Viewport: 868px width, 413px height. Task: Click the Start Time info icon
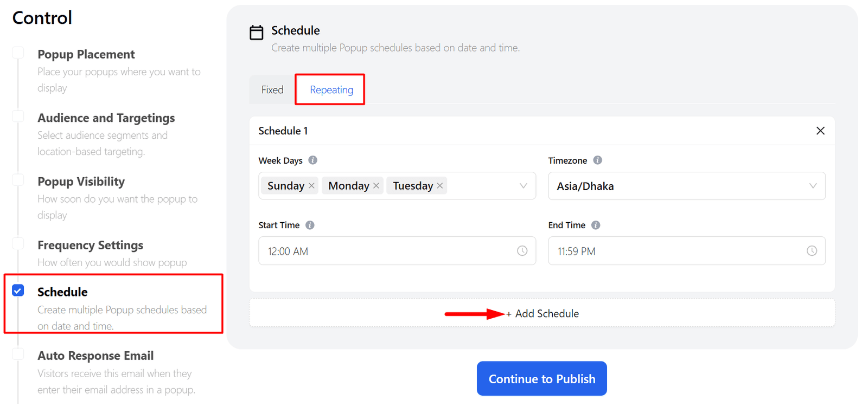pos(310,225)
